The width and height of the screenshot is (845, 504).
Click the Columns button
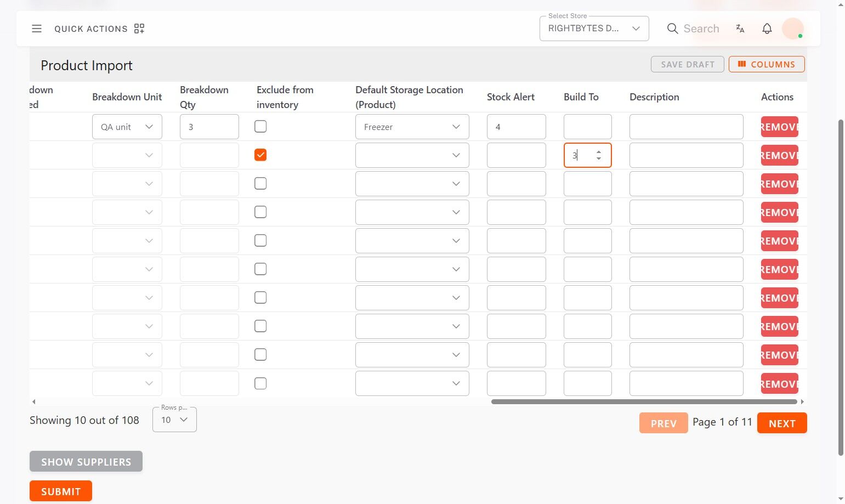click(x=767, y=64)
